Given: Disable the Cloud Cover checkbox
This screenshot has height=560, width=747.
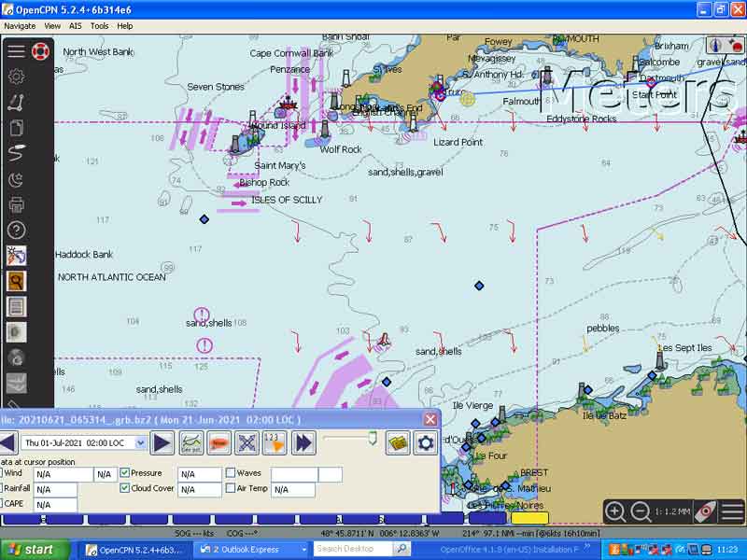Looking at the screenshot, I should [125, 488].
